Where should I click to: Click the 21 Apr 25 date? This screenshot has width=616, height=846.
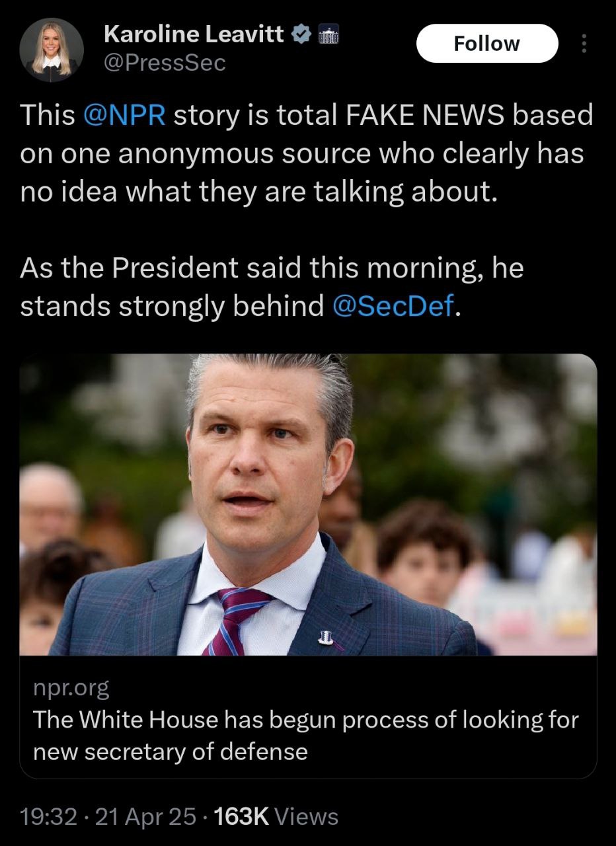(x=146, y=817)
